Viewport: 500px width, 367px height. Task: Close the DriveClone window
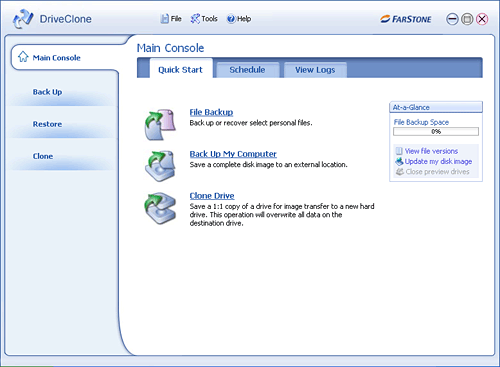(482, 19)
